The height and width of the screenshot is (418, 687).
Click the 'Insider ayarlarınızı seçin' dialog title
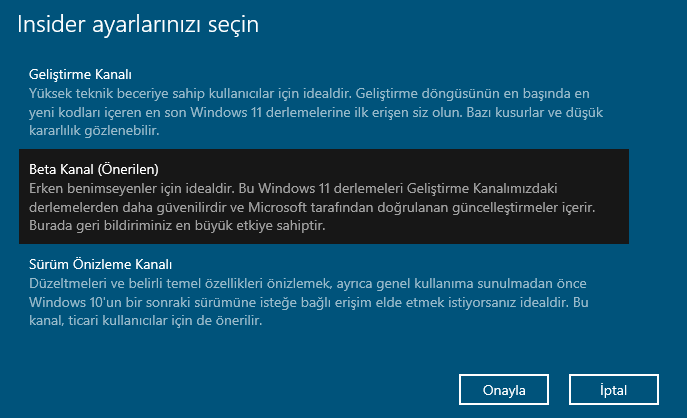[x=138, y=25]
